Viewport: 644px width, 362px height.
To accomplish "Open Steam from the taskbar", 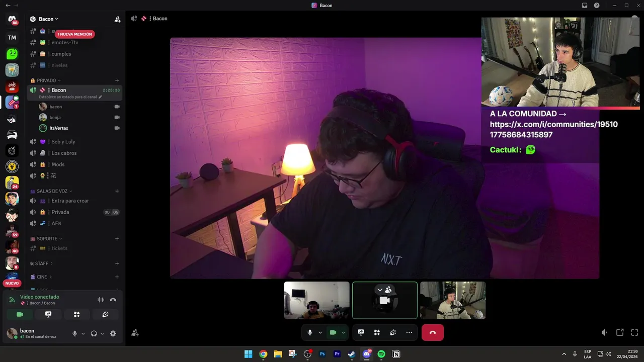I will coord(352,354).
